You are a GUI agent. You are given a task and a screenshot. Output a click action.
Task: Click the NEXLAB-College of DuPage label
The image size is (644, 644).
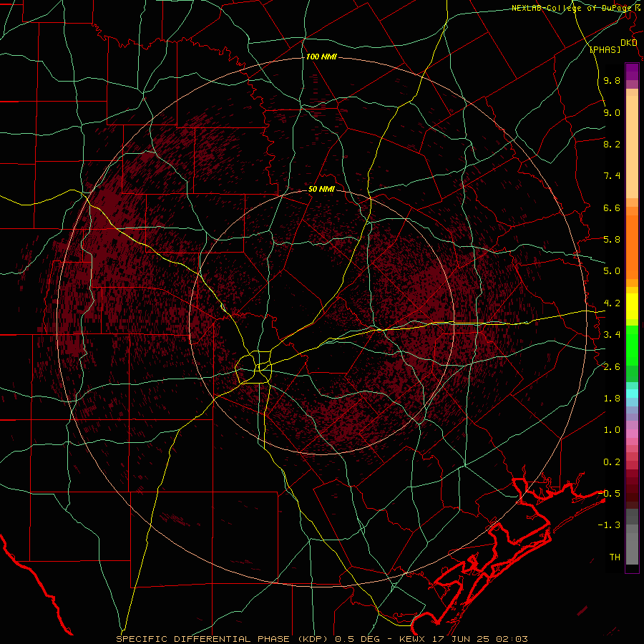coord(573,8)
